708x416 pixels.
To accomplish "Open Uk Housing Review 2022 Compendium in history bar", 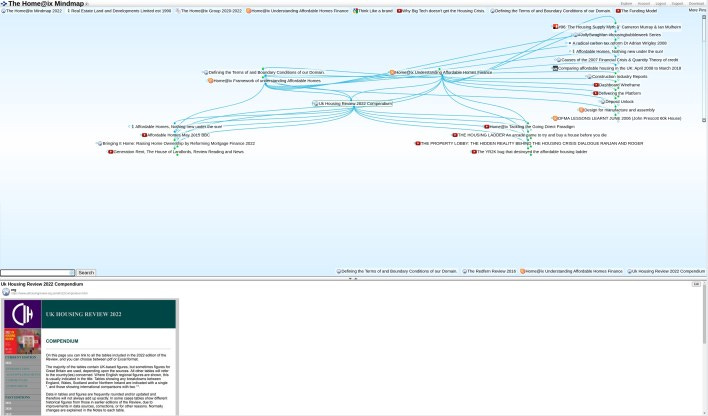I will tap(666, 271).
